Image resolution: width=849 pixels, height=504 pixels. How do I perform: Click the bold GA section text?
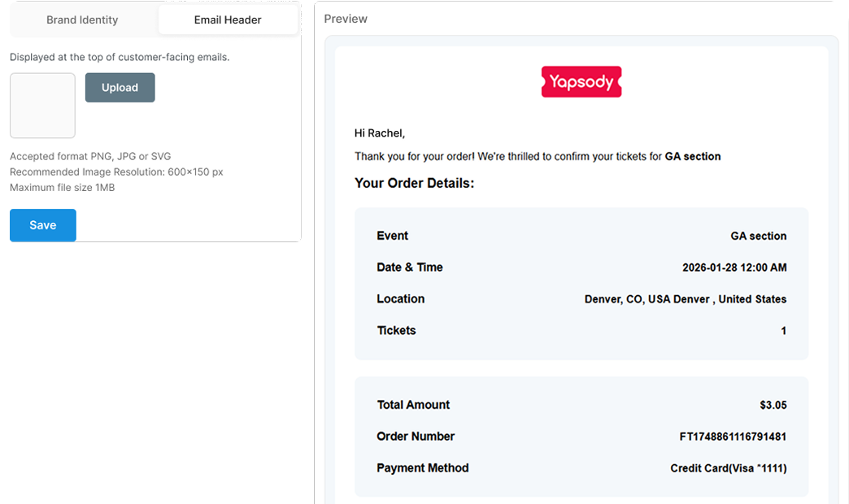[693, 156]
